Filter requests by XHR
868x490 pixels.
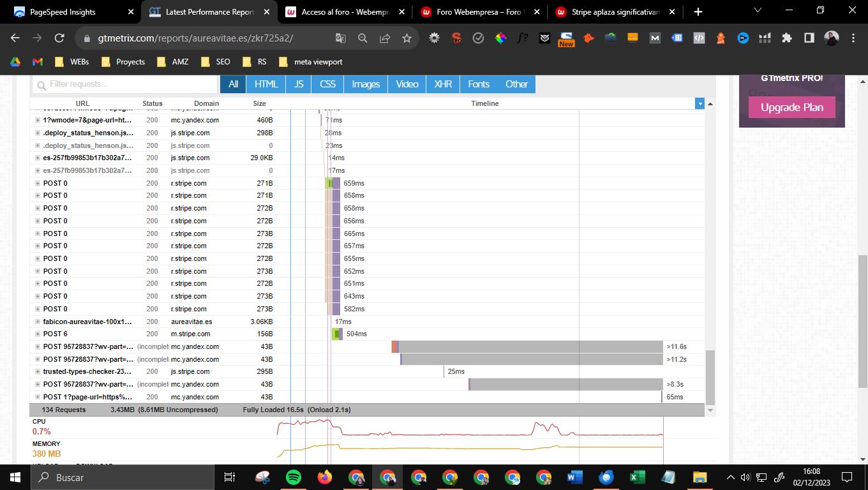[443, 84]
